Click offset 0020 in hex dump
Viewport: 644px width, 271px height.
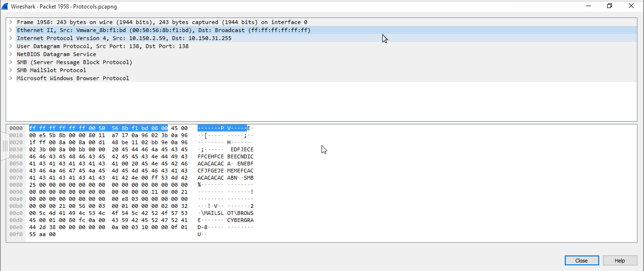tap(16, 142)
